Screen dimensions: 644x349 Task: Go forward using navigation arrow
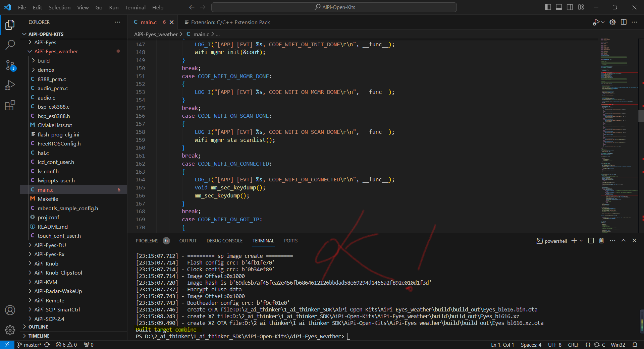click(203, 7)
